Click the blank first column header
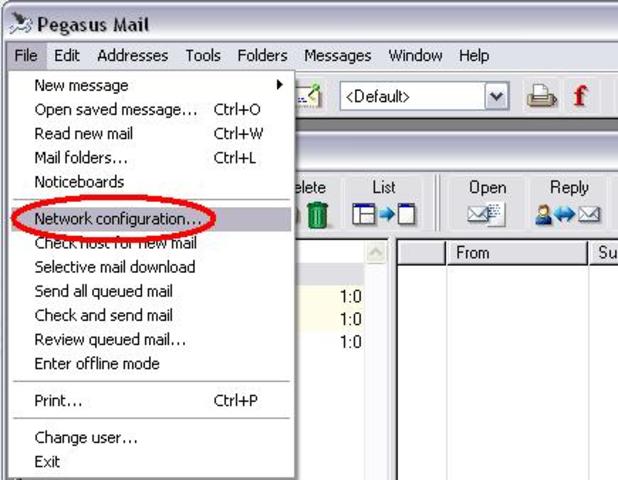Image resolution: width=618 pixels, height=480 pixels. coord(421,253)
